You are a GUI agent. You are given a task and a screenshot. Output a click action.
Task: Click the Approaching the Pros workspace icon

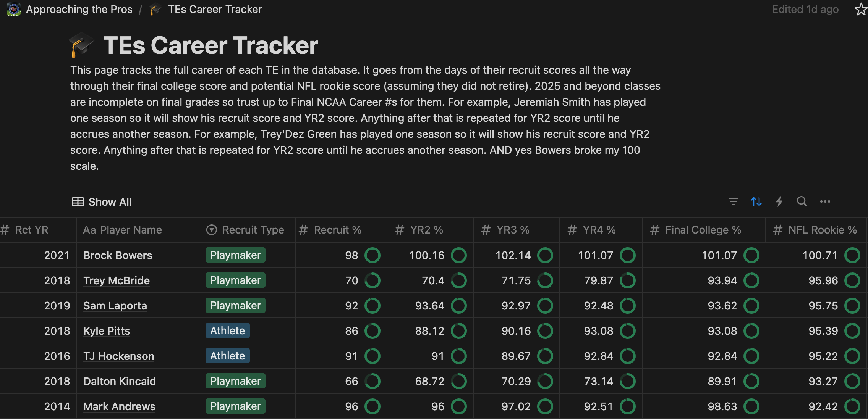(14, 9)
